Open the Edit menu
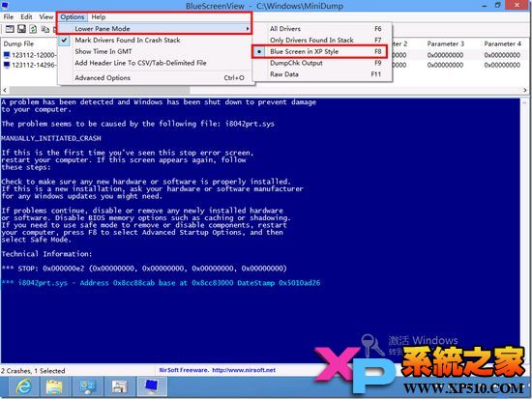Screen dimensions: 532x399 click(x=26, y=17)
